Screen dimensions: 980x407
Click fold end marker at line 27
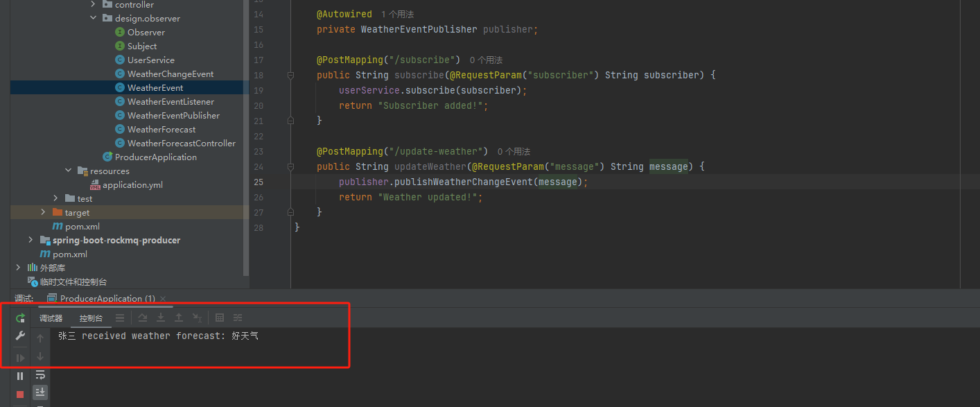[x=290, y=212]
